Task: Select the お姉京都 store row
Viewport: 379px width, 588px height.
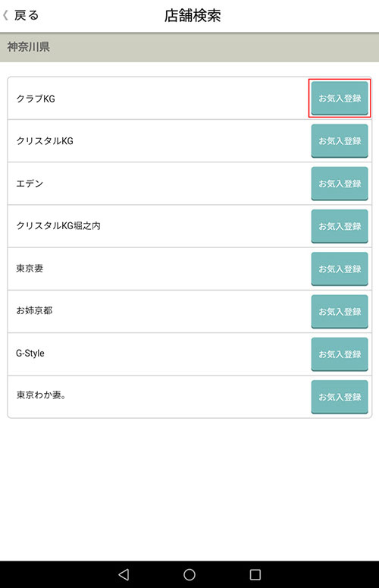Action: tap(189, 311)
